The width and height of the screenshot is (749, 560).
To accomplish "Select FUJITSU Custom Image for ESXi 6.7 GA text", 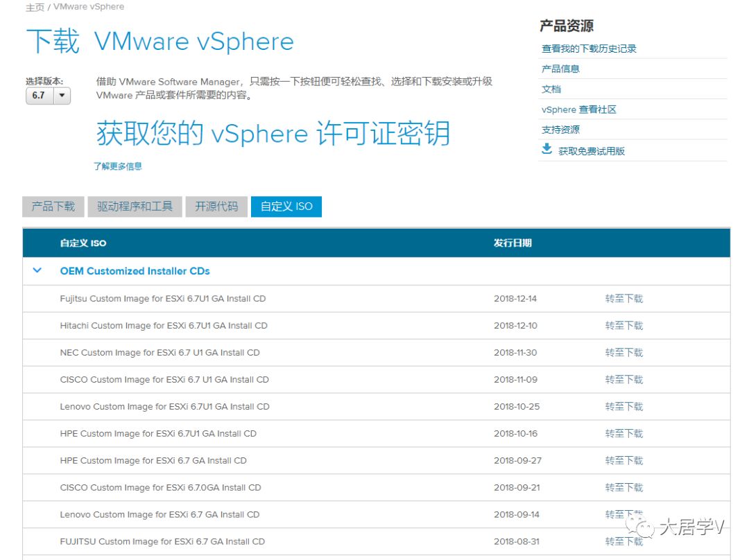I will click(162, 541).
